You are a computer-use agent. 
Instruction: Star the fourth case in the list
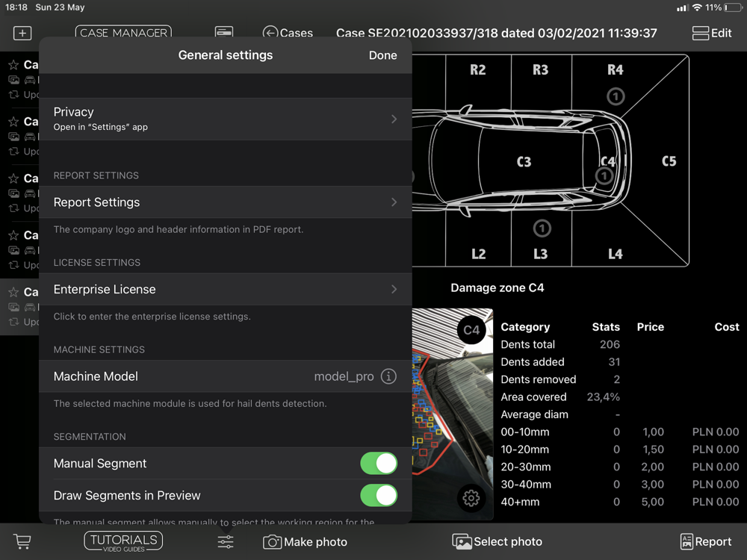13,235
